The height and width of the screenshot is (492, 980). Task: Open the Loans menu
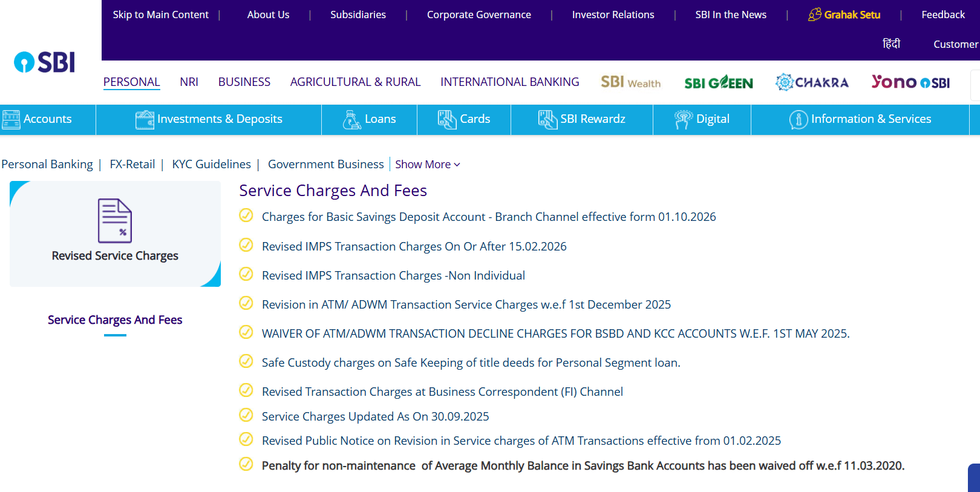pyautogui.click(x=370, y=119)
